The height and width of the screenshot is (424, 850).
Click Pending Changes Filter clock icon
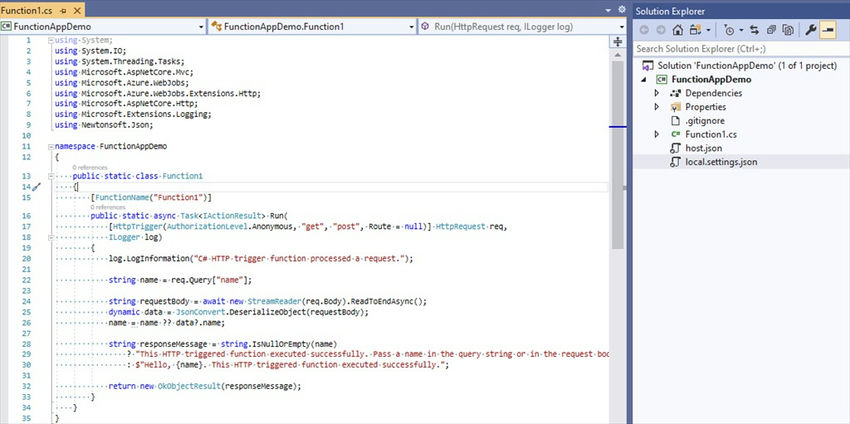730,30
